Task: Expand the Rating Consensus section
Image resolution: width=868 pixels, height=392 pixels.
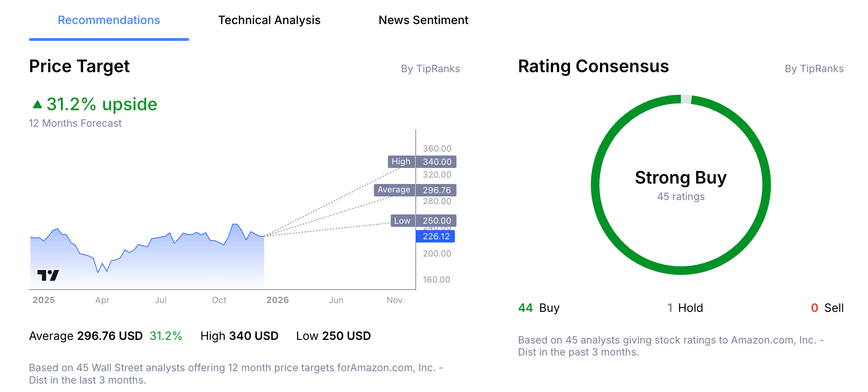Action: point(593,66)
